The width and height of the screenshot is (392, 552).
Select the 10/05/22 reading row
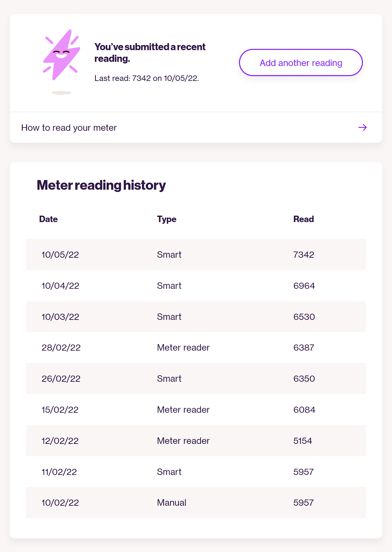tap(196, 254)
